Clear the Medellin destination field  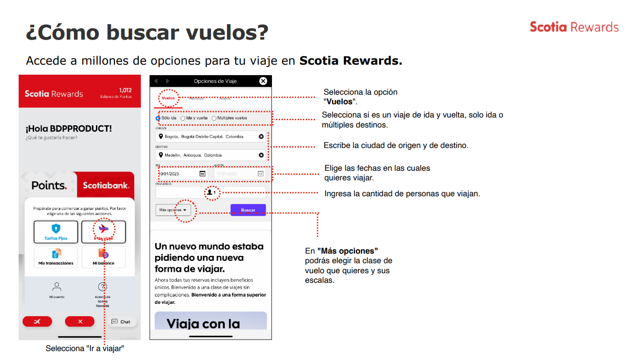click(x=261, y=155)
